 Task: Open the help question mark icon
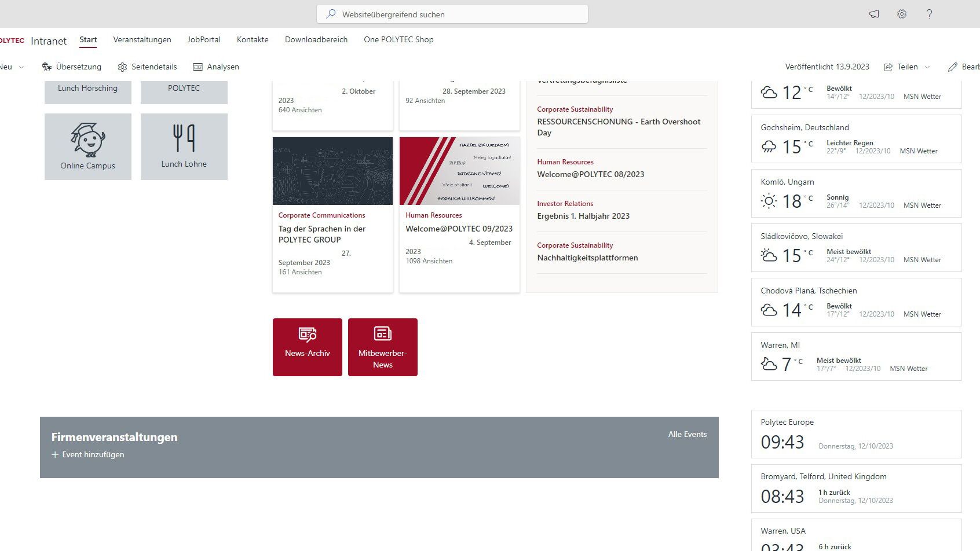pos(929,14)
